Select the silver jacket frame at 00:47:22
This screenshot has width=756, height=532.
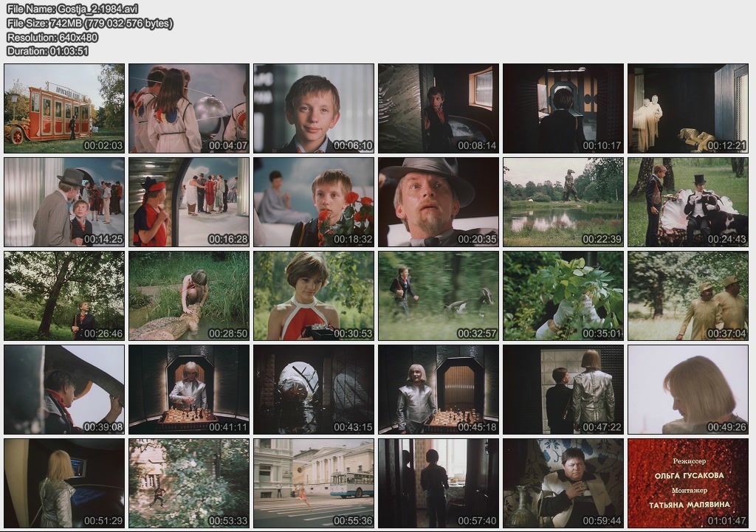pyautogui.click(x=563, y=389)
